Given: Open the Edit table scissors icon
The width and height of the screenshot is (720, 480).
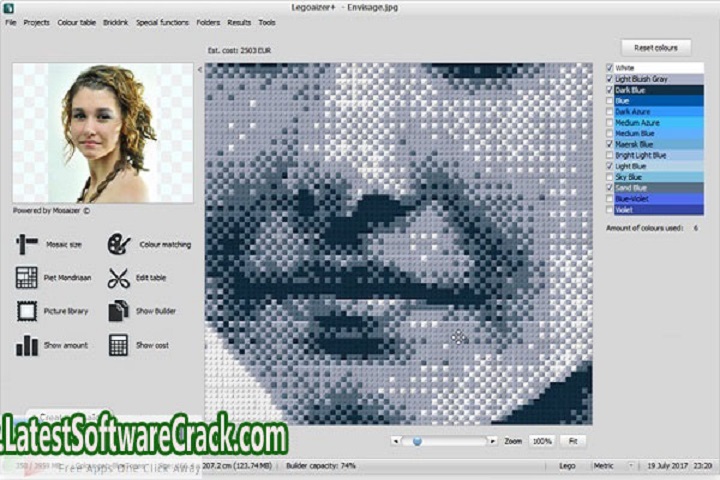Looking at the screenshot, I should 118,278.
